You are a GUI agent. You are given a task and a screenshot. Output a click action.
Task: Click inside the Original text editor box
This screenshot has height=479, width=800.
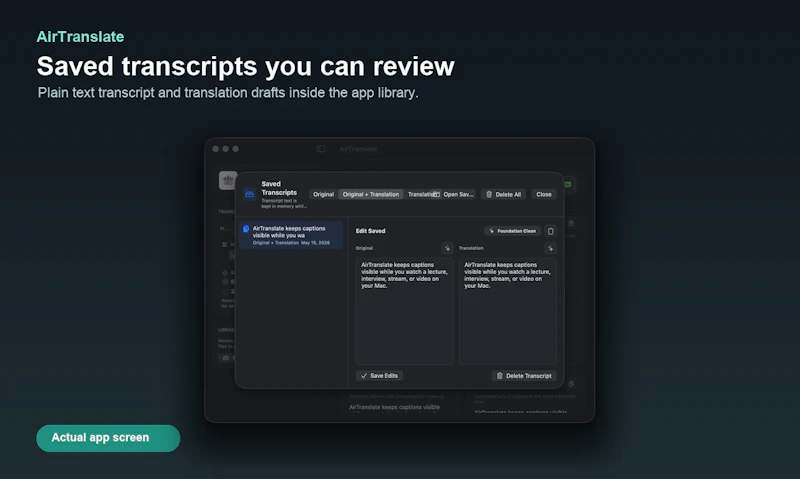click(405, 311)
